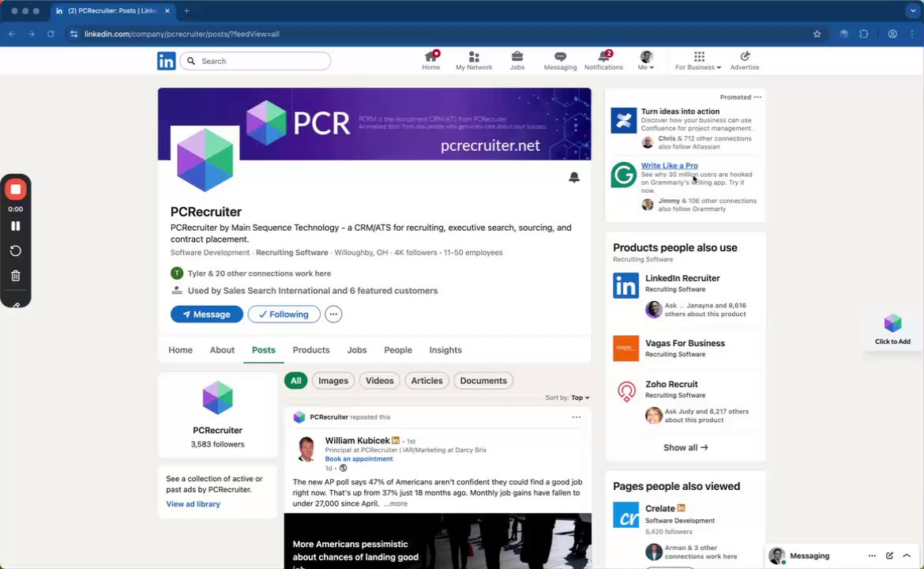Restart the recording with the circular arrow
This screenshot has width=924, height=569.
(16, 251)
